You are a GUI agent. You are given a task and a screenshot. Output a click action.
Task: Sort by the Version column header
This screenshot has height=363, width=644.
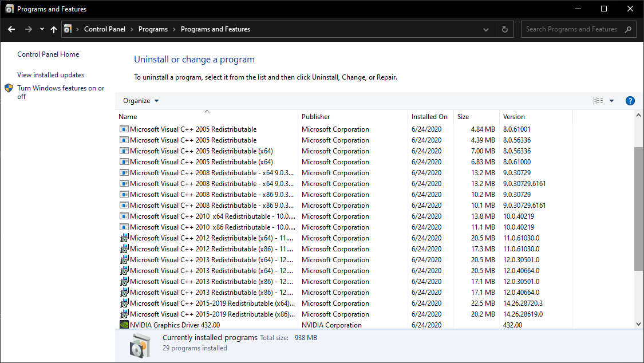[x=536, y=117]
